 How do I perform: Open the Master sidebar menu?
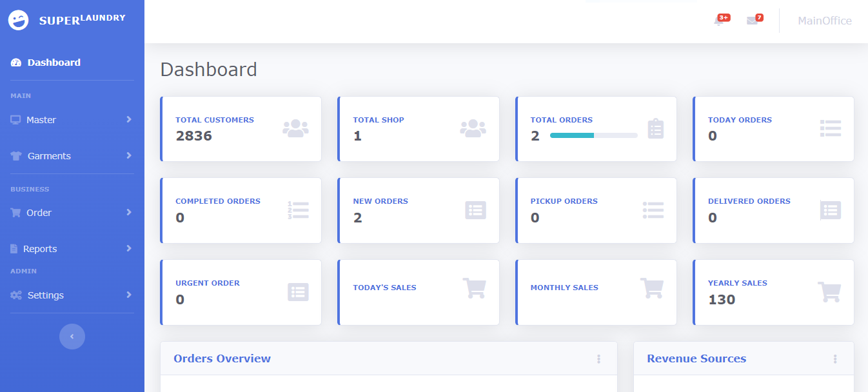(72, 120)
